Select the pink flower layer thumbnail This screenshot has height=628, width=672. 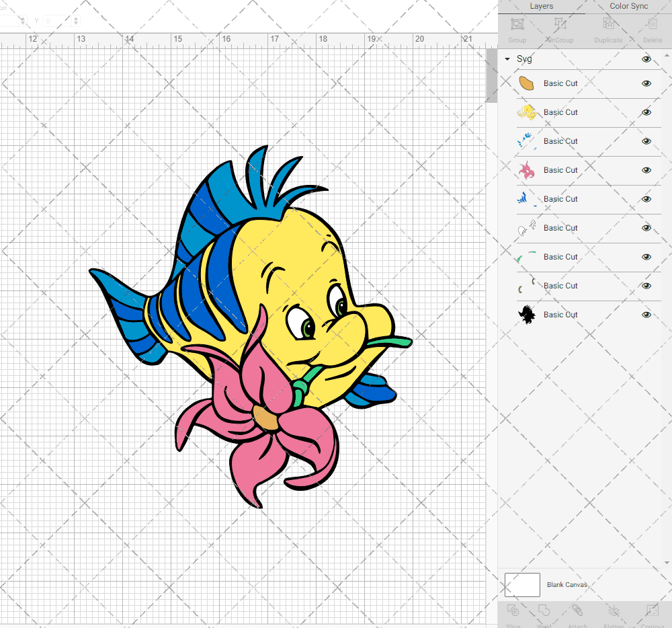tap(527, 170)
